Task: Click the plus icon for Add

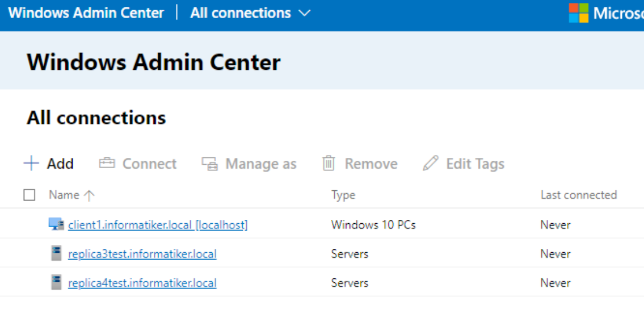Action: coord(31,164)
